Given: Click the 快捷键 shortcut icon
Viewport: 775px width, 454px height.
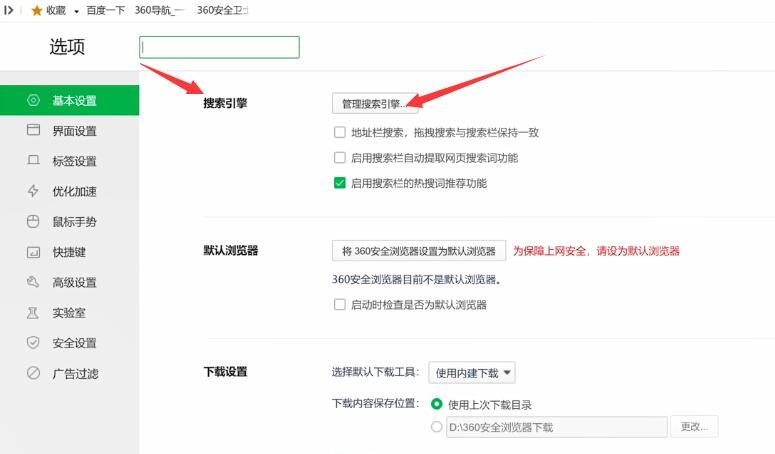Looking at the screenshot, I should pyautogui.click(x=33, y=252).
